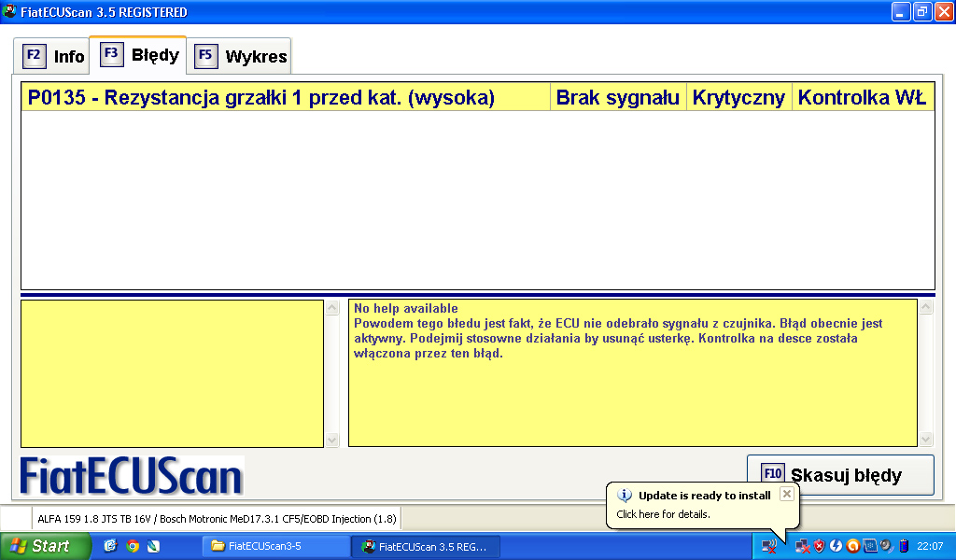Click FiatECUScan 3.5 REG taskbar button
Viewport: 956px width, 560px height.
(x=426, y=547)
